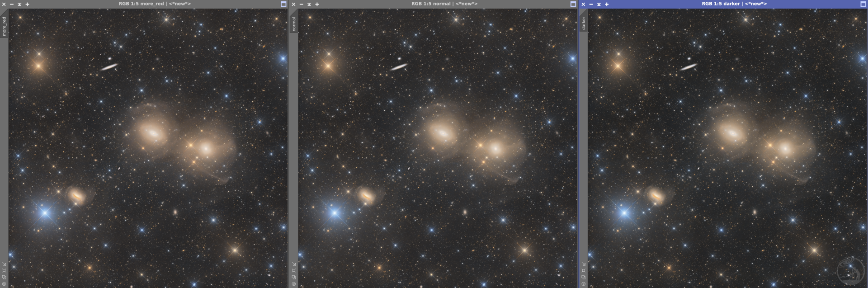The width and height of the screenshot is (868, 288).
Task: Click inside the darker galaxy image
Action: click(728, 148)
